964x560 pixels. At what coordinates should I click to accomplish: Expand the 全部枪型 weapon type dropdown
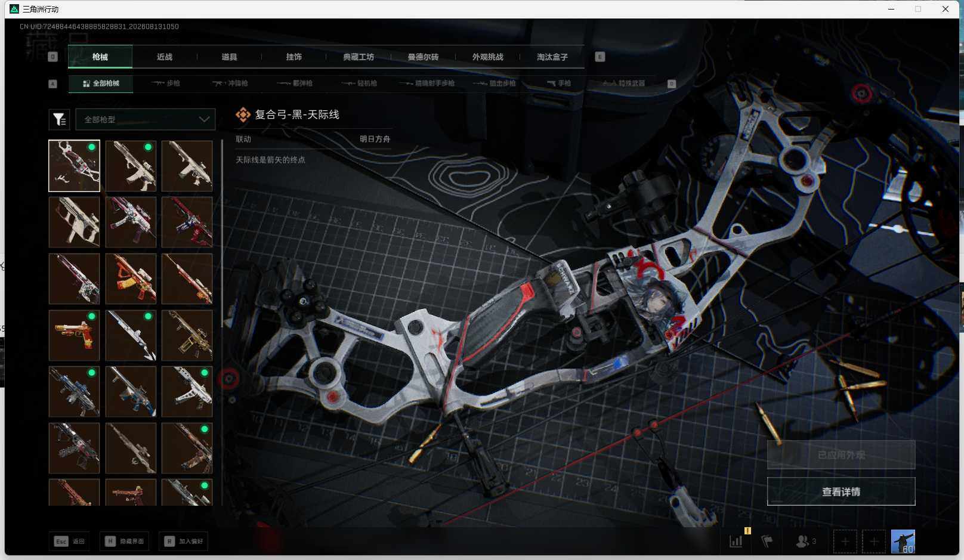click(145, 119)
